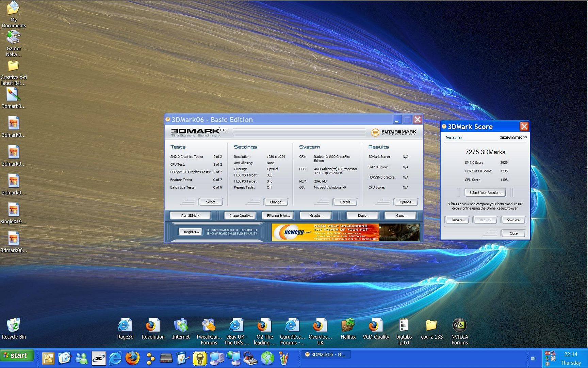
Task: Click Submit Your Results... button
Action: pos(485,193)
